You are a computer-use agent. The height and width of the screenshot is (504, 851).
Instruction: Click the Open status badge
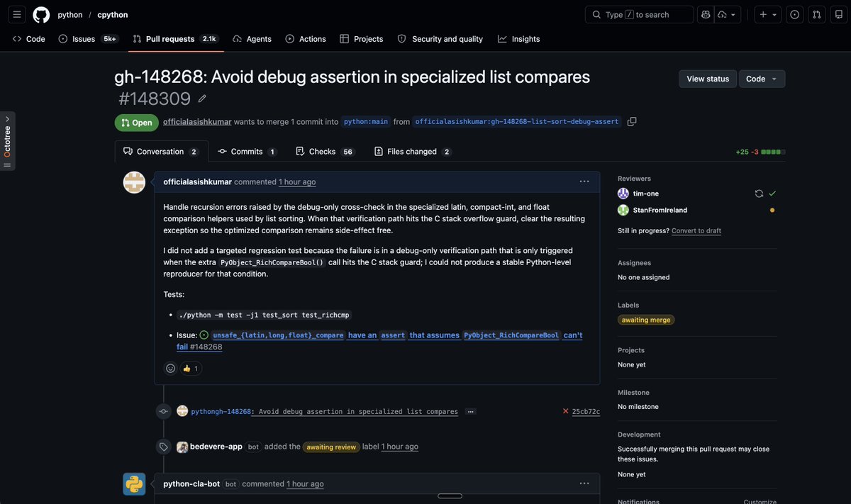(x=137, y=123)
